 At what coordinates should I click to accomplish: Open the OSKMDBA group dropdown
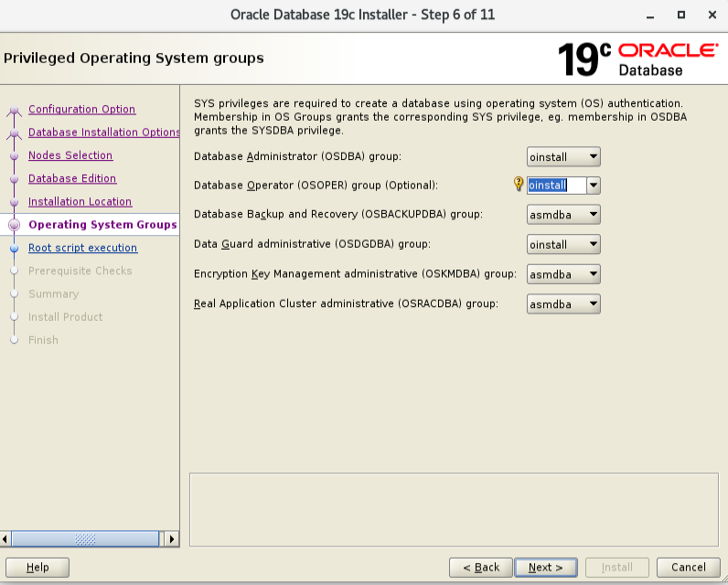point(563,274)
